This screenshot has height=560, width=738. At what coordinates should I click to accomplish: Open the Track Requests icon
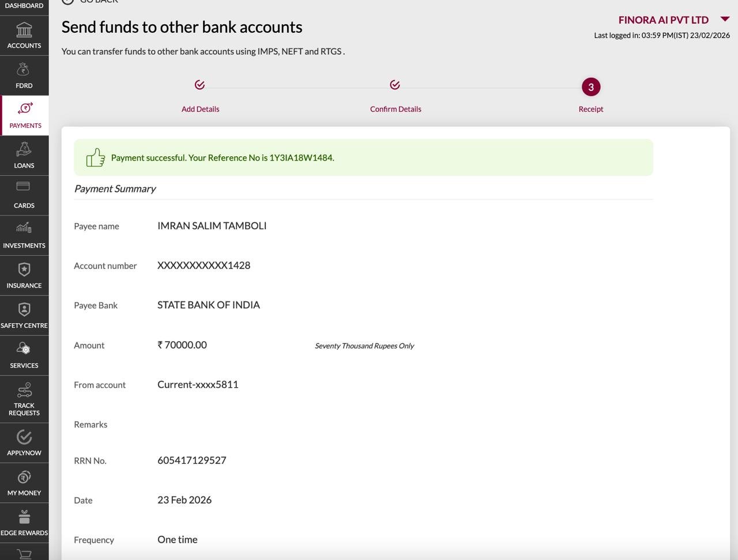pos(24,390)
